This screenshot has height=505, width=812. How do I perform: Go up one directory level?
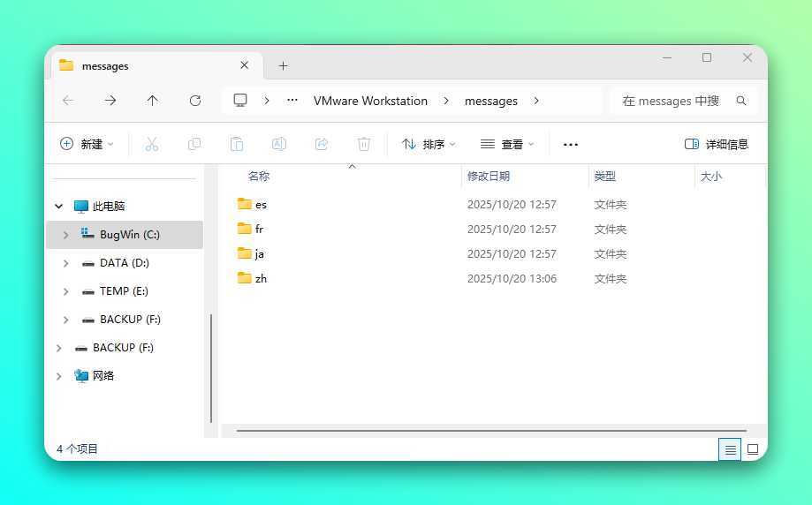[152, 101]
